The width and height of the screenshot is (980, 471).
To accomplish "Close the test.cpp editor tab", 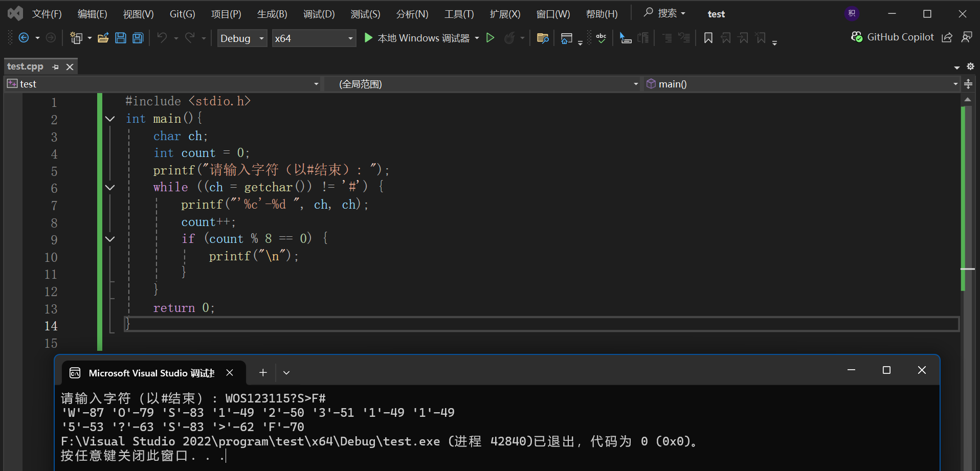I will tap(70, 67).
